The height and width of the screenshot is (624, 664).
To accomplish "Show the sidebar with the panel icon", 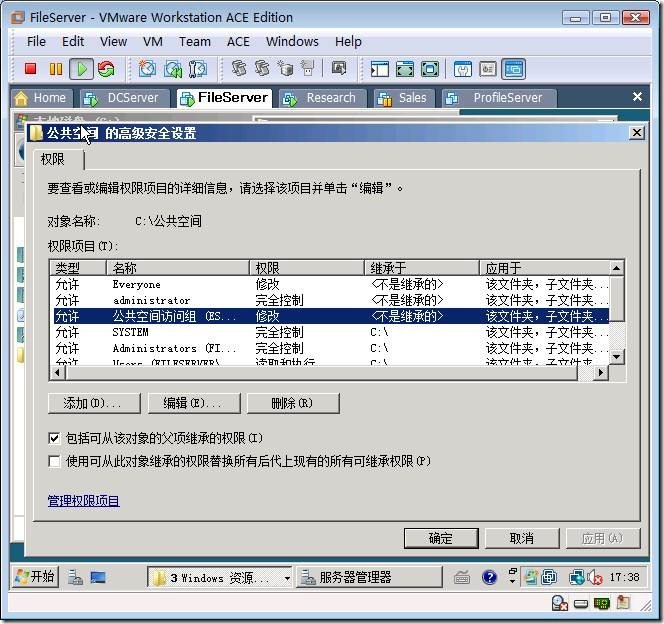I will pyautogui.click(x=379, y=69).
